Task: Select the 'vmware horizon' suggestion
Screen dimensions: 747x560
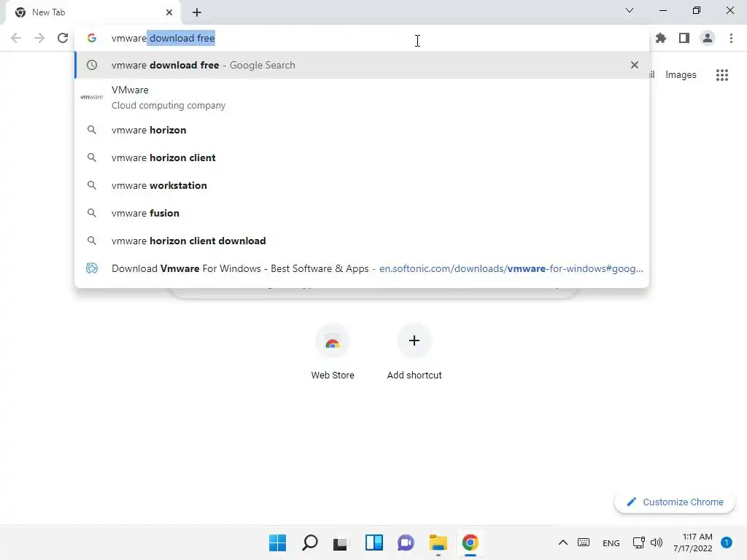Action: (x=362, y=130)
